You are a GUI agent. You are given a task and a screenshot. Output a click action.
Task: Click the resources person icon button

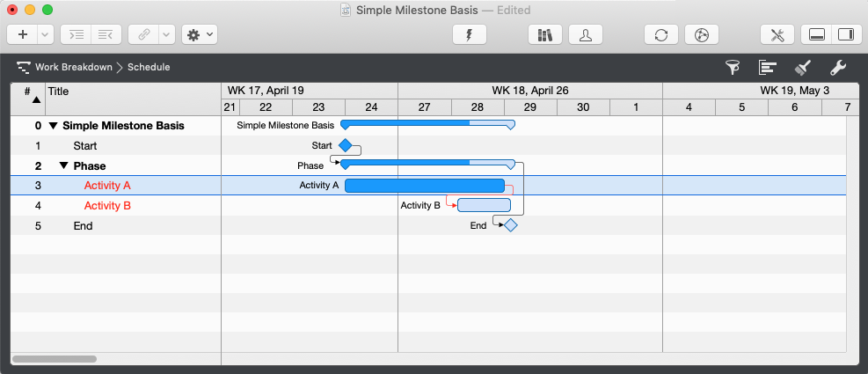click(x=586, y=34)
